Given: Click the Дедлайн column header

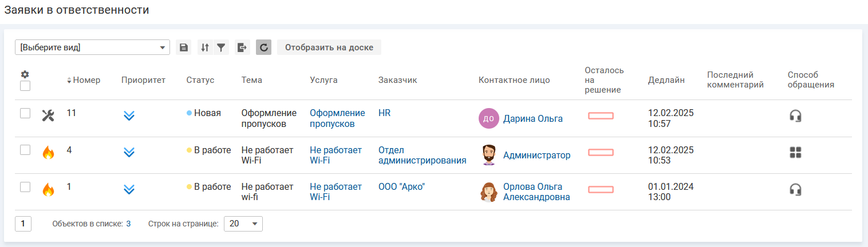Looking at the screenshot, I should [666, 80].
